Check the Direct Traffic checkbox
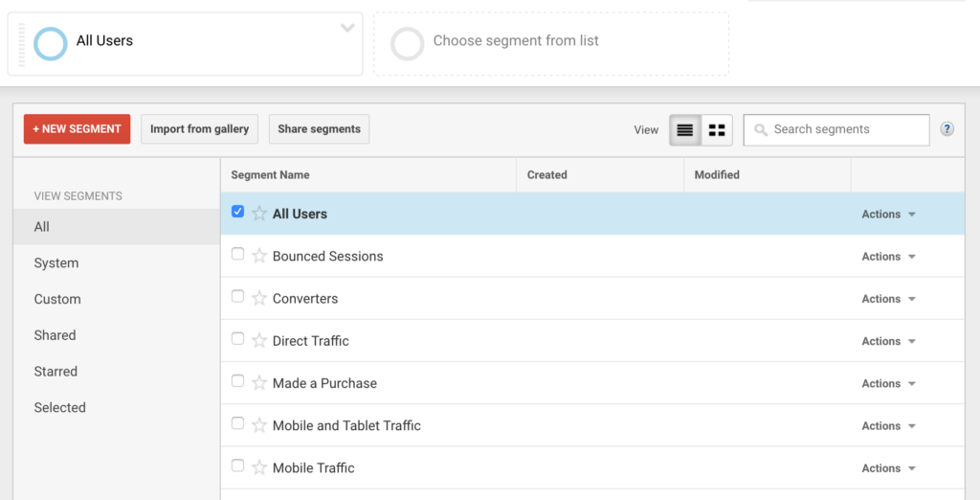This screenshot has height=500, width=980. (x=237, y=338)
